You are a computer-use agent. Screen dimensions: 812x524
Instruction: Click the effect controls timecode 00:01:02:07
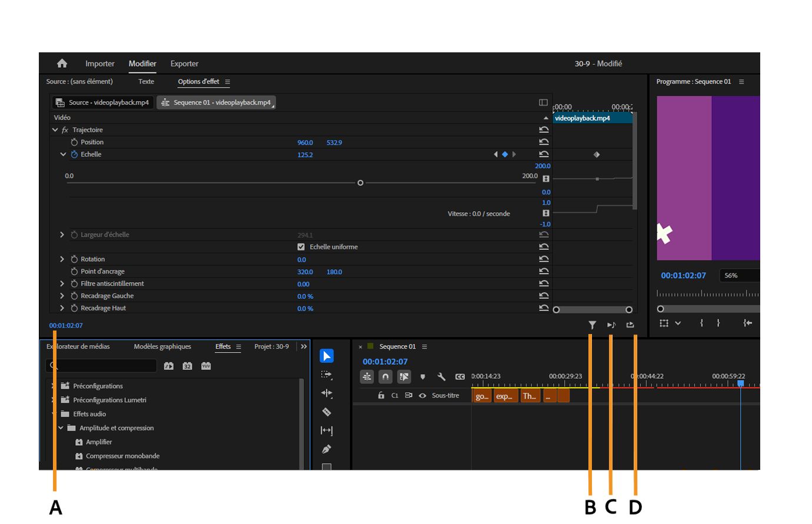[x=66, y=326]
